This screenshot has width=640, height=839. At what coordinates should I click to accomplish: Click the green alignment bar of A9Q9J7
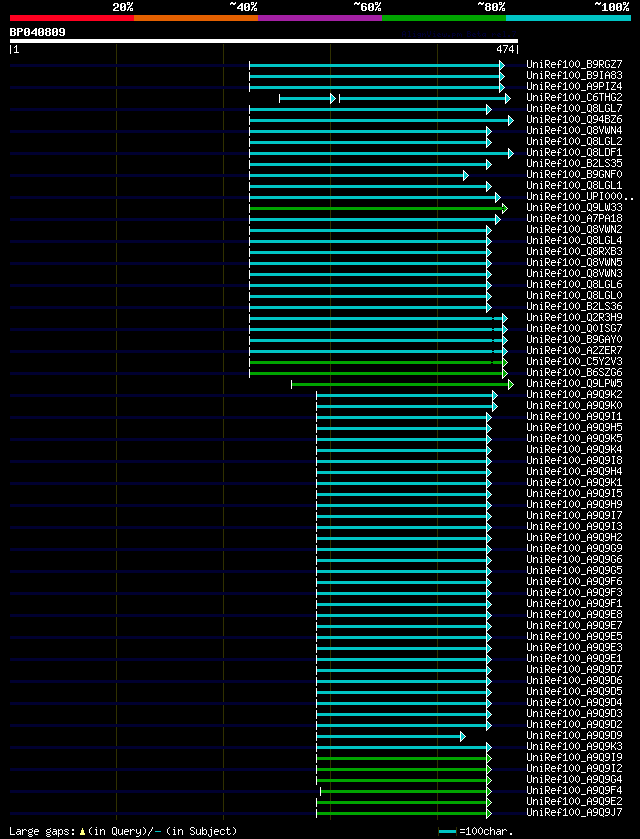(x=404, y=814)
